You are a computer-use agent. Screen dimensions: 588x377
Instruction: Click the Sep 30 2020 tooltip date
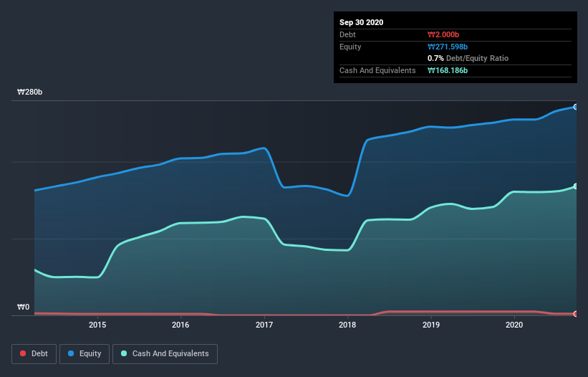pos(362,22)
